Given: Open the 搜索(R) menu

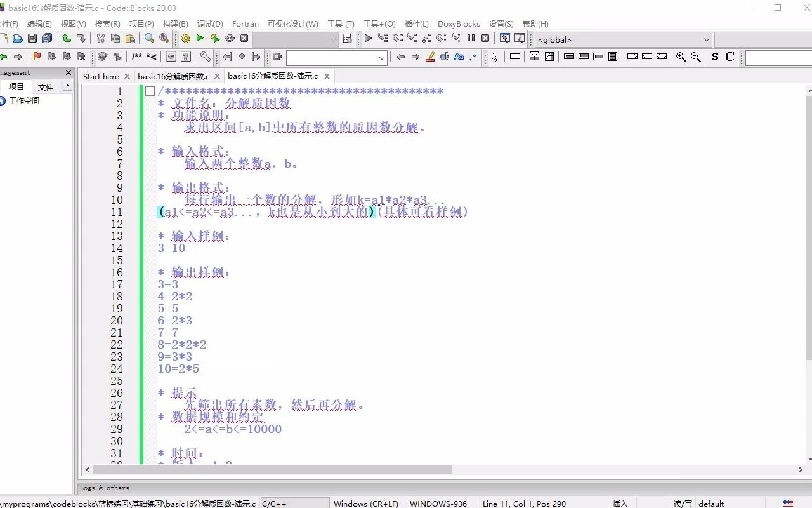Looking at the screenshot, I should coord(108,23).
